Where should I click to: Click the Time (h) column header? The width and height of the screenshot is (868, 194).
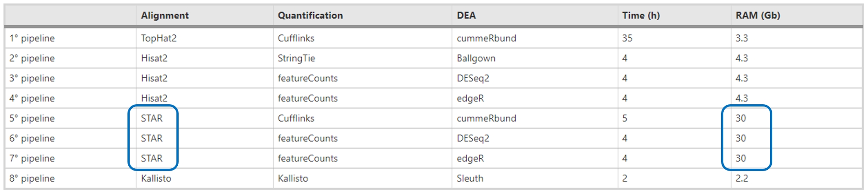[641, 15]
